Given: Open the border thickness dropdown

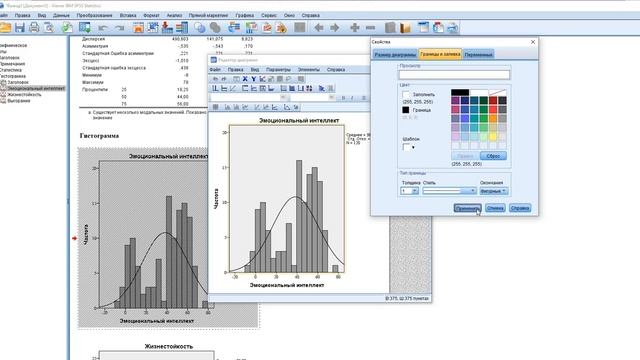Looking at the screenshot, I should click(x=410, y=191).
